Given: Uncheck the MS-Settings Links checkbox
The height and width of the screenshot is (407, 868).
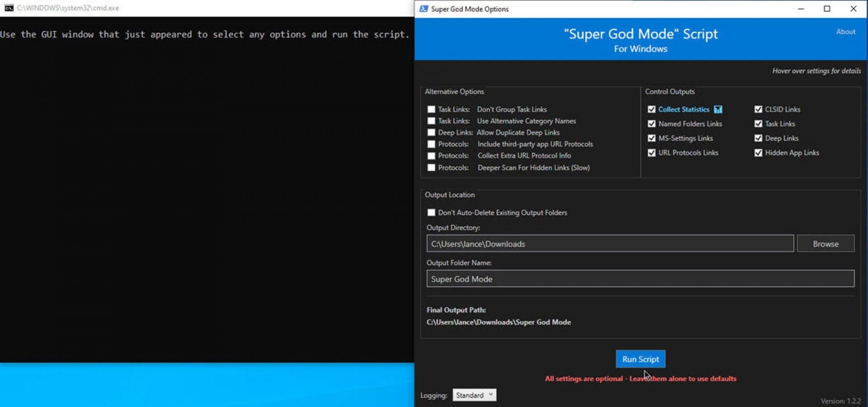Looking at the screenshot, I should [651, 138].
